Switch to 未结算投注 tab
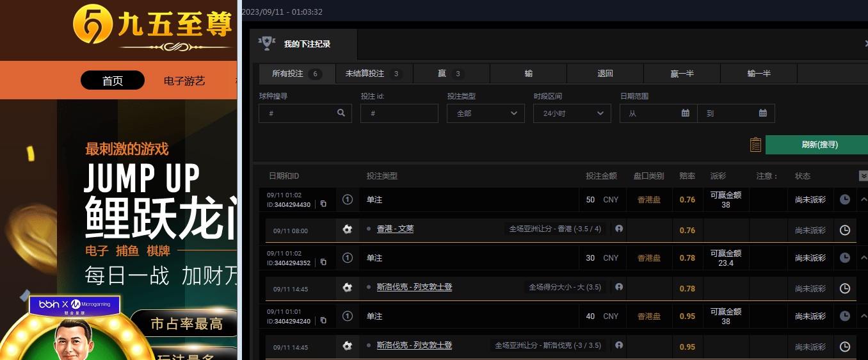Screen dimensions: 868x360 [374, 74]
